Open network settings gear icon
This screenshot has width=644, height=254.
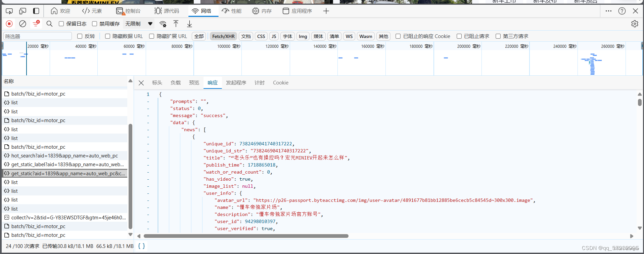[635, 24]
